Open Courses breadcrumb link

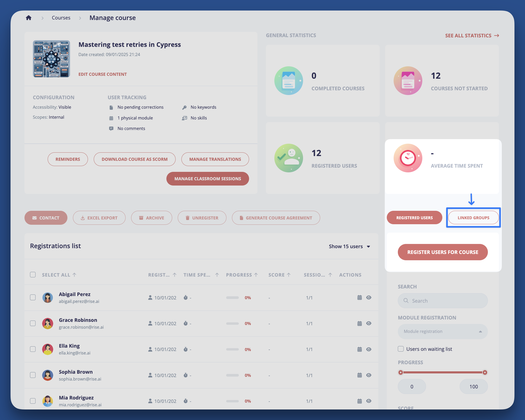pyautogui.click(x=61, y=18)
